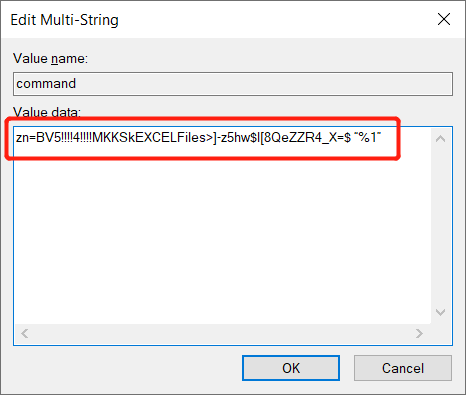Viewport: 466px width, 395px height.
Task: Click the vertical scrollbar down arrow
Action: [440, 312]
